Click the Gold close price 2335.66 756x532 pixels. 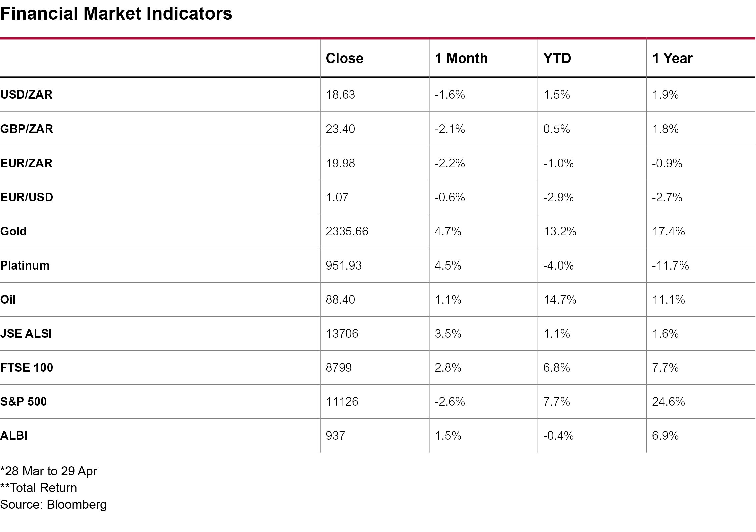pos(347,231)
